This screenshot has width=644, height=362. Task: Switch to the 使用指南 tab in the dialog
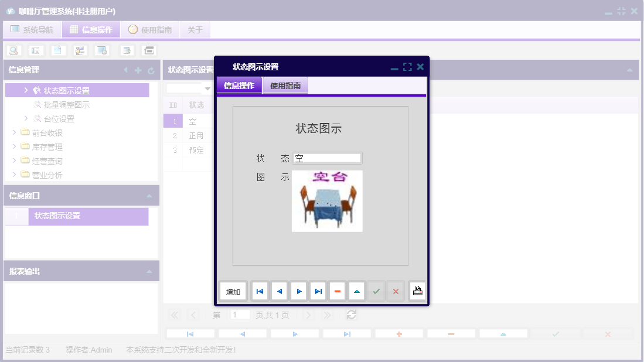click(x=285, y=85)
